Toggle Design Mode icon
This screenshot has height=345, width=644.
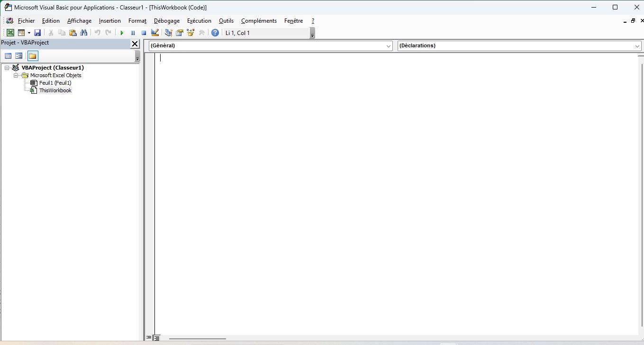[x=154, y=33]
